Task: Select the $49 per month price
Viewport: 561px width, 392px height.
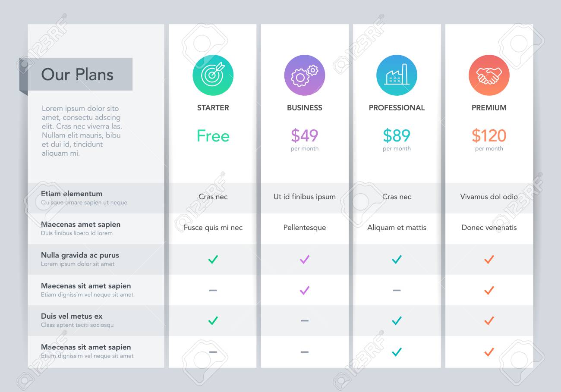Action: coord(305,140)
